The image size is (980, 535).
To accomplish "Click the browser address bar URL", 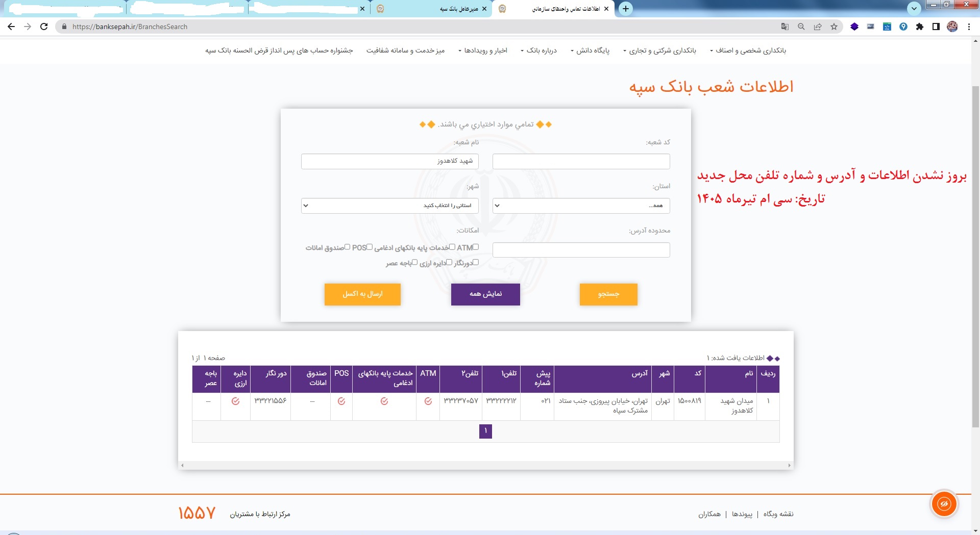I will coord(130,27).
